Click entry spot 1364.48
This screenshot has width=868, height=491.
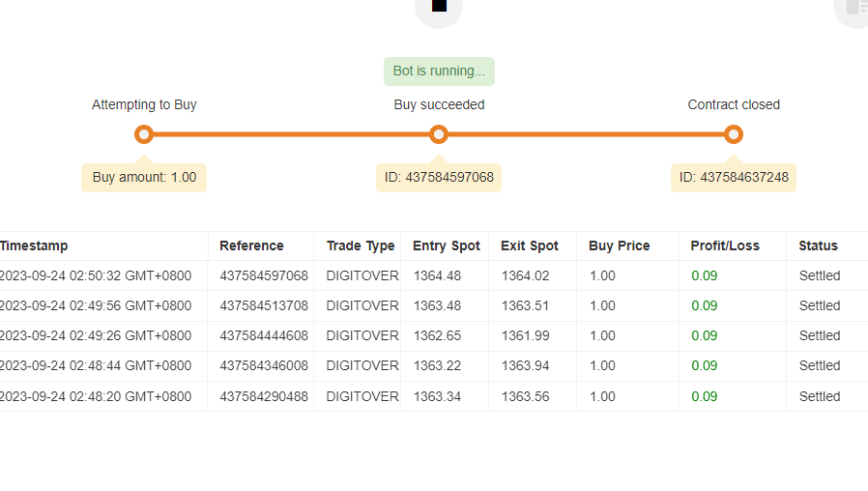pyautogui.click(x=437, y=275)
